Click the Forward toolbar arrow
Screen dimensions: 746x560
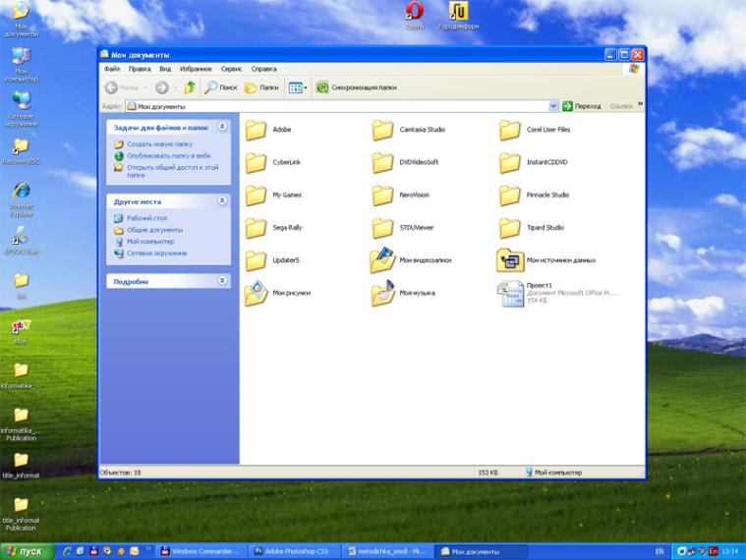tap(162, 87)
